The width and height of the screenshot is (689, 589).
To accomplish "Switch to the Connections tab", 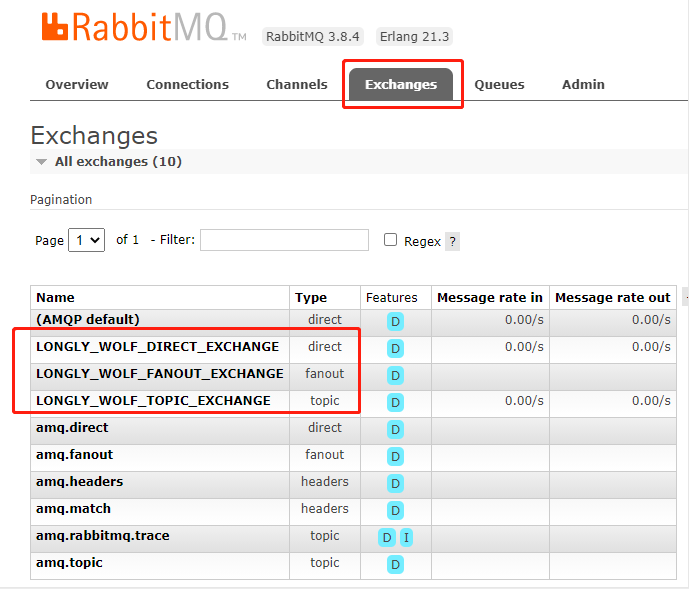I will coord(188,84).
